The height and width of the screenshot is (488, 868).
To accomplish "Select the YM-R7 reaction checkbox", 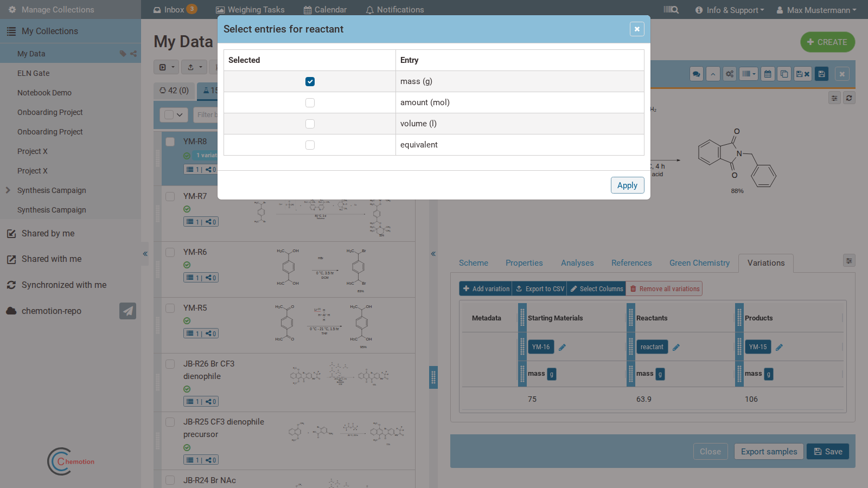I will [x=170, y=196].
